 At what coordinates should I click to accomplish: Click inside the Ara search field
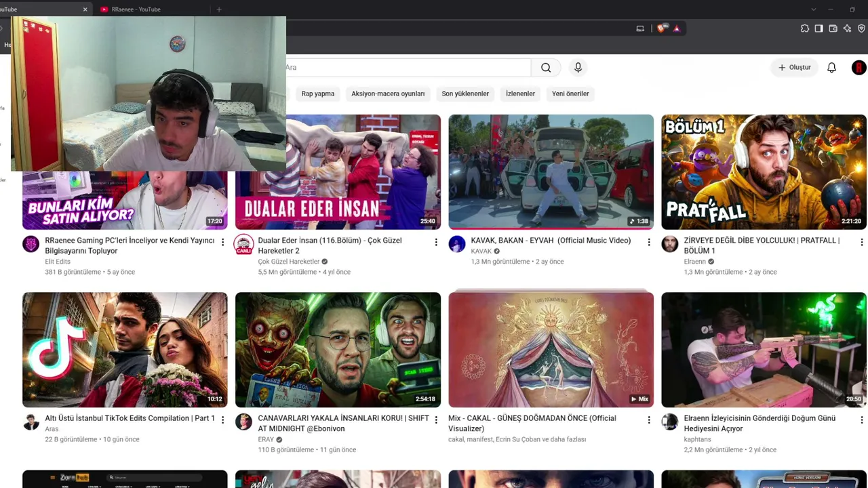click(x=408, y=68)
